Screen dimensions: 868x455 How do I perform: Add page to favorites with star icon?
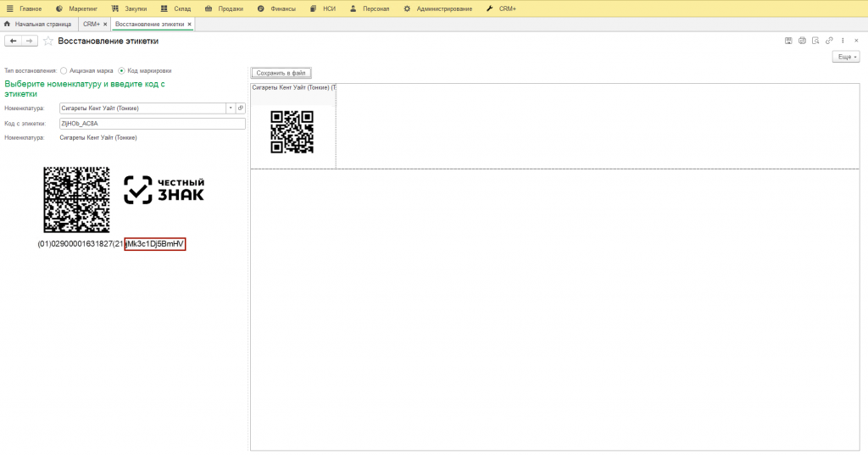coord(48,41)
